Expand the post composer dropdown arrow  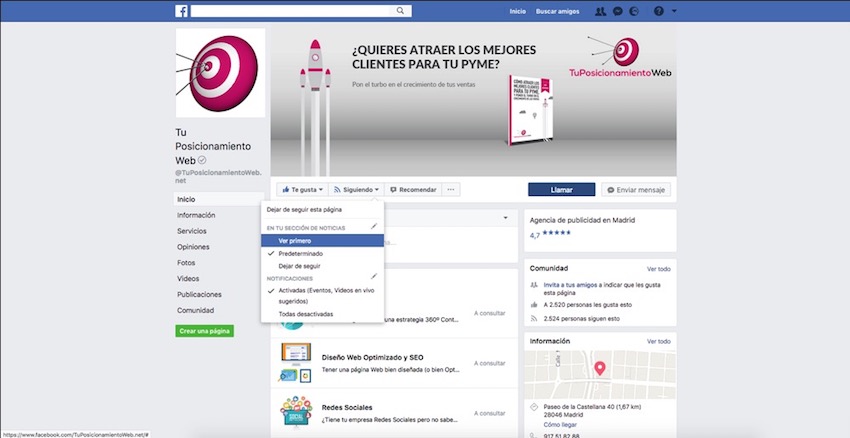coord(505,218)
